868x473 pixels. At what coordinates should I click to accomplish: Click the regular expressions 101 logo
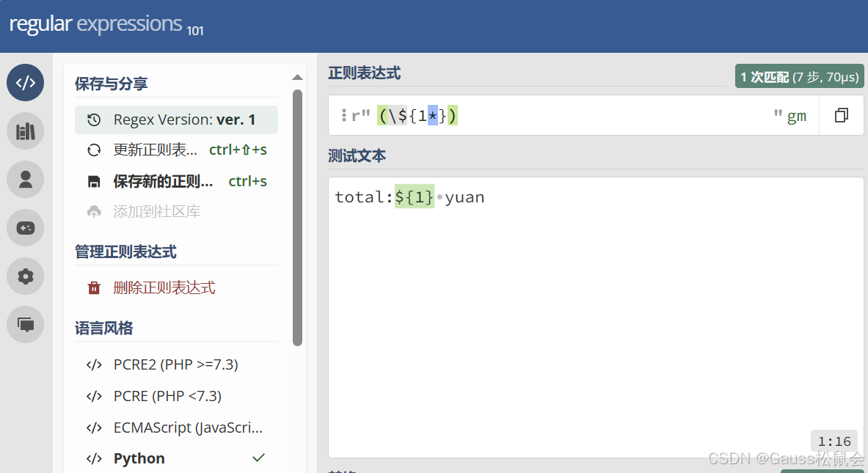coord(106,25)
